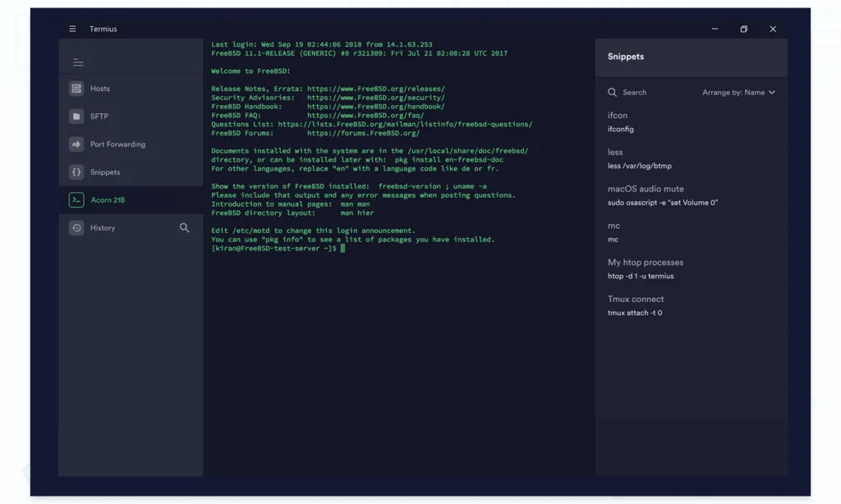
Task: Click the htop -d 1 -u termius command
Action: click(x=641, y=276)
